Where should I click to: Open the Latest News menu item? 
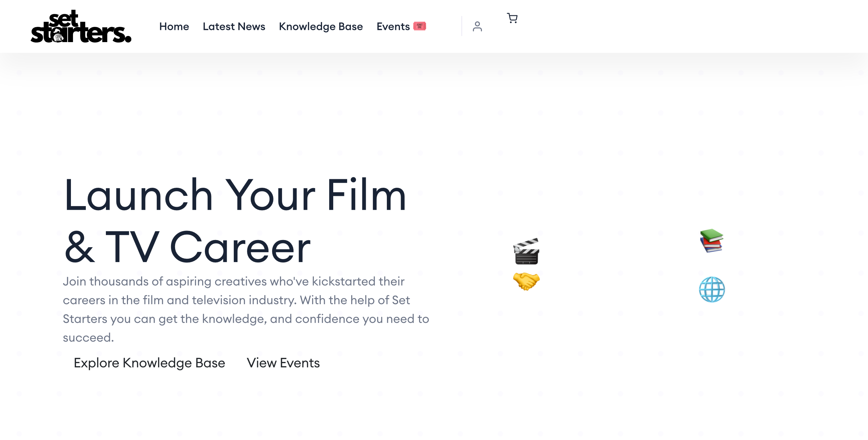234,26
